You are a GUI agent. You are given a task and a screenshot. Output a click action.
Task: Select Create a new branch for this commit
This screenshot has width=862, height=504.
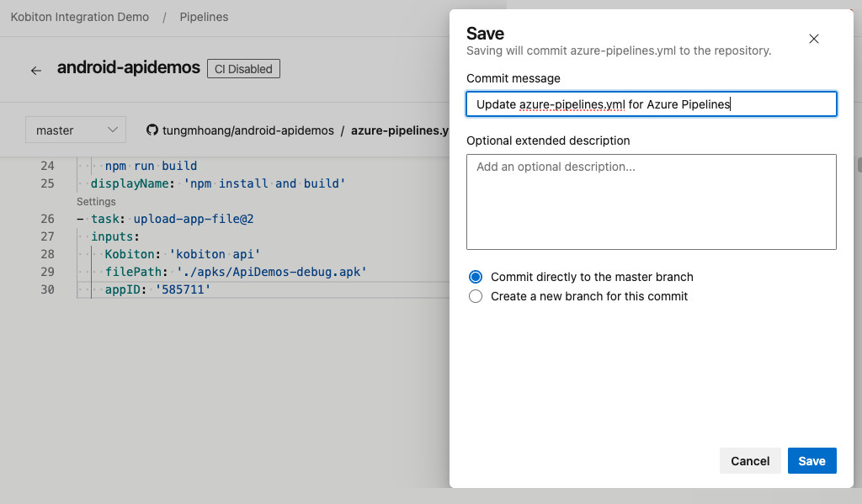pos(476,296)
